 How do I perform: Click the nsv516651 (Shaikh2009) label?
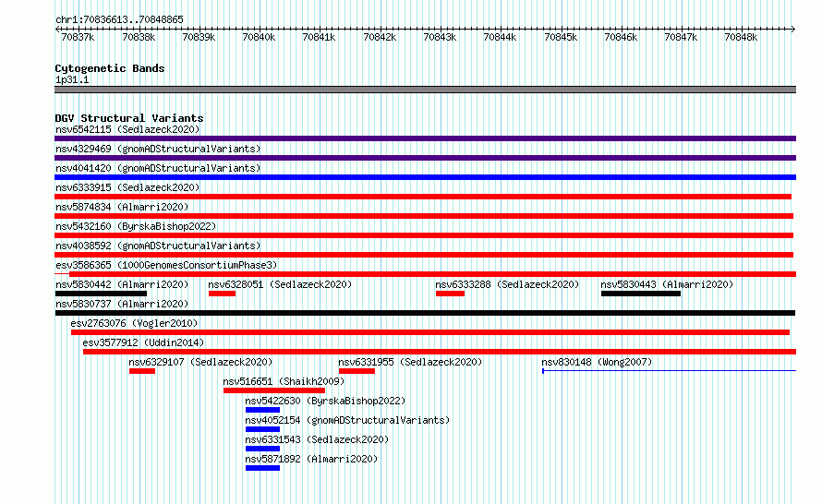[284, 381]
